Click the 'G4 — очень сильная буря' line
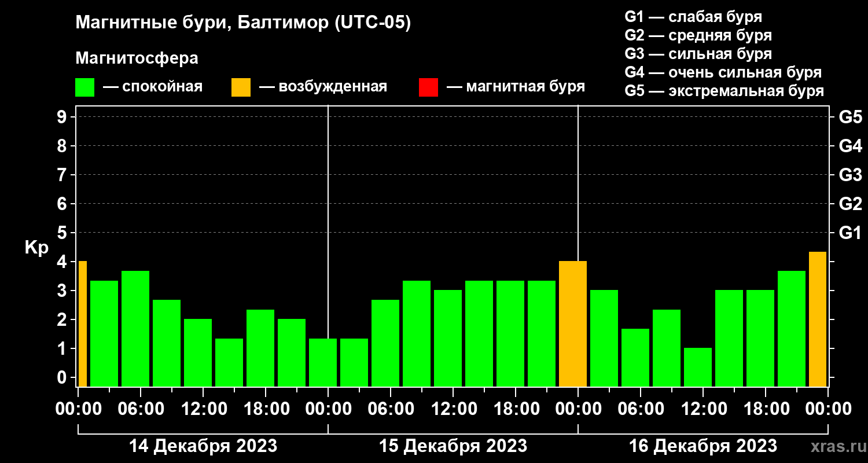This screenshot has height=463, width=868. [723, 72]
